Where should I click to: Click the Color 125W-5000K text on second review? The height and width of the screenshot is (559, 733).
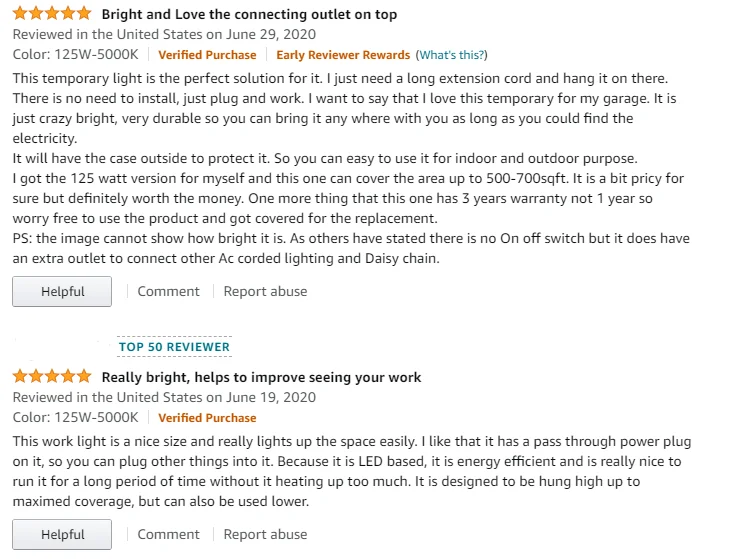(x=75, y=418)
